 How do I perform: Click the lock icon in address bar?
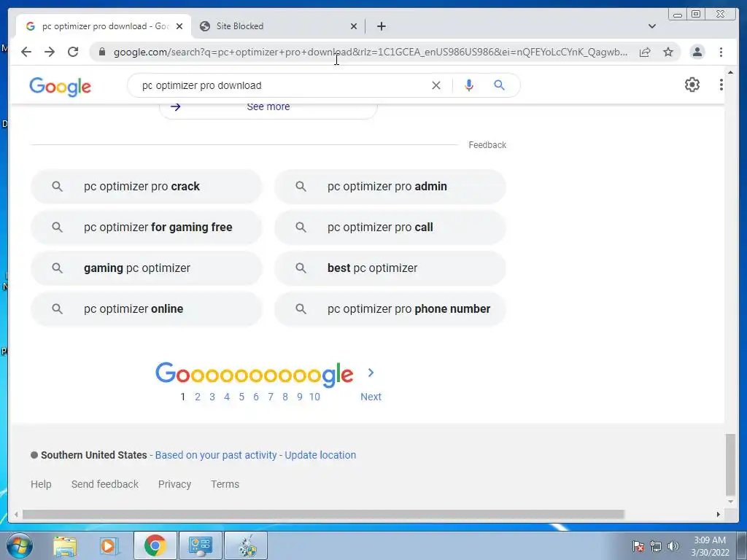pyautogui.click(x=102, y=52)
